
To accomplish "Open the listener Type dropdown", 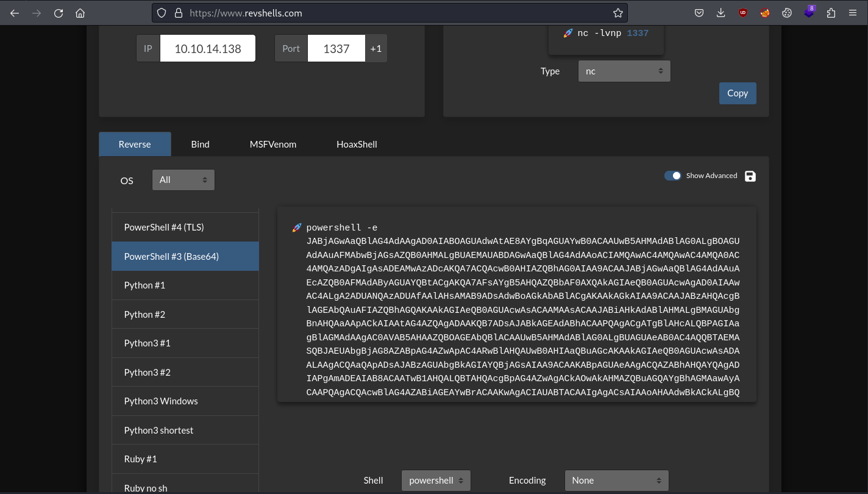I will tap(624, 71).
